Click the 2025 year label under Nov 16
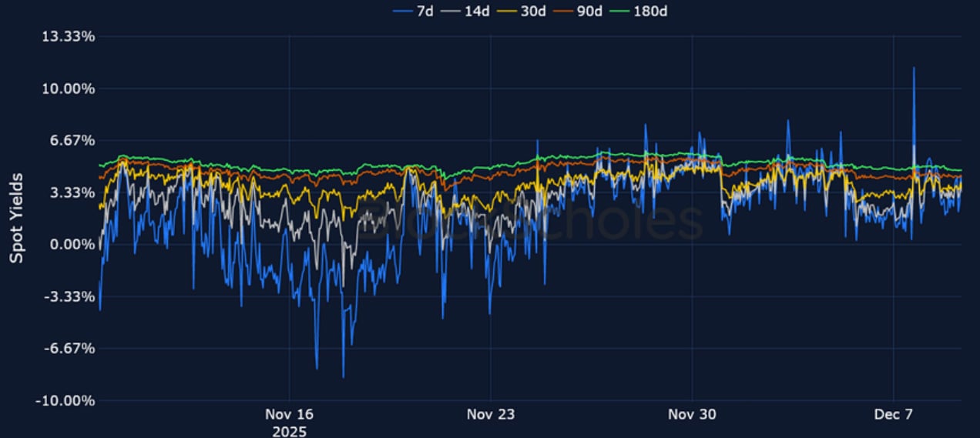Viewport: 980px width, 438px height. point(289,431)
